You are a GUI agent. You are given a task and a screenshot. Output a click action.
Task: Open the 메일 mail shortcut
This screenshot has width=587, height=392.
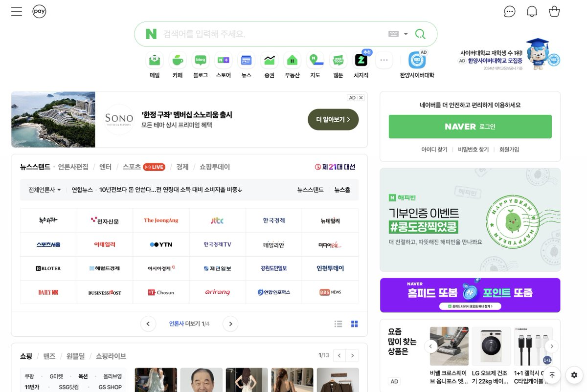155,65
